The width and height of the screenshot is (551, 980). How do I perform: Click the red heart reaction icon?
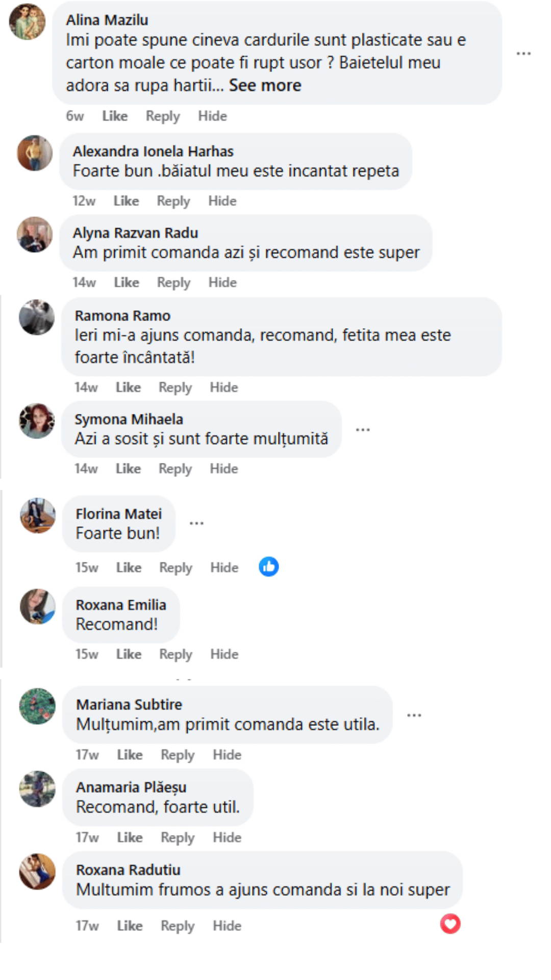(x=450, y=924)
